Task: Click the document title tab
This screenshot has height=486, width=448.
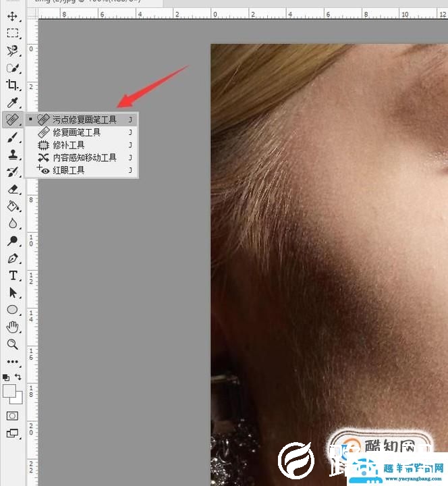Action: pyautogui.click(x=94, y=2)
